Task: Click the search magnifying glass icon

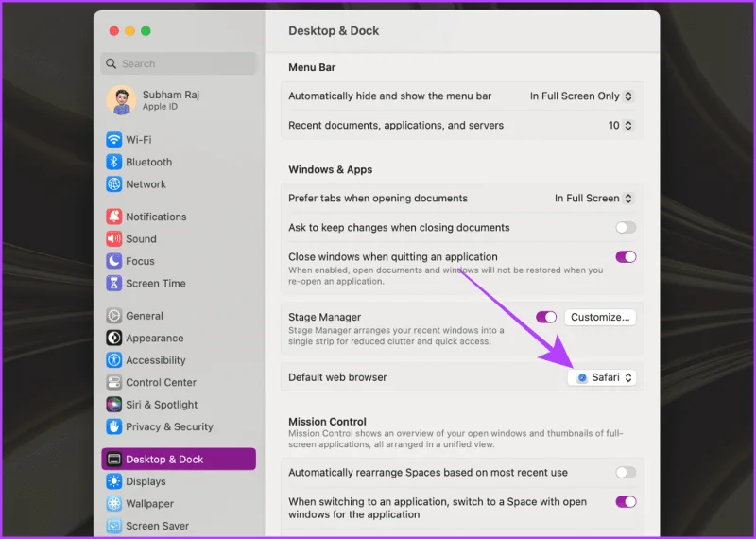Action: [111, 63]
